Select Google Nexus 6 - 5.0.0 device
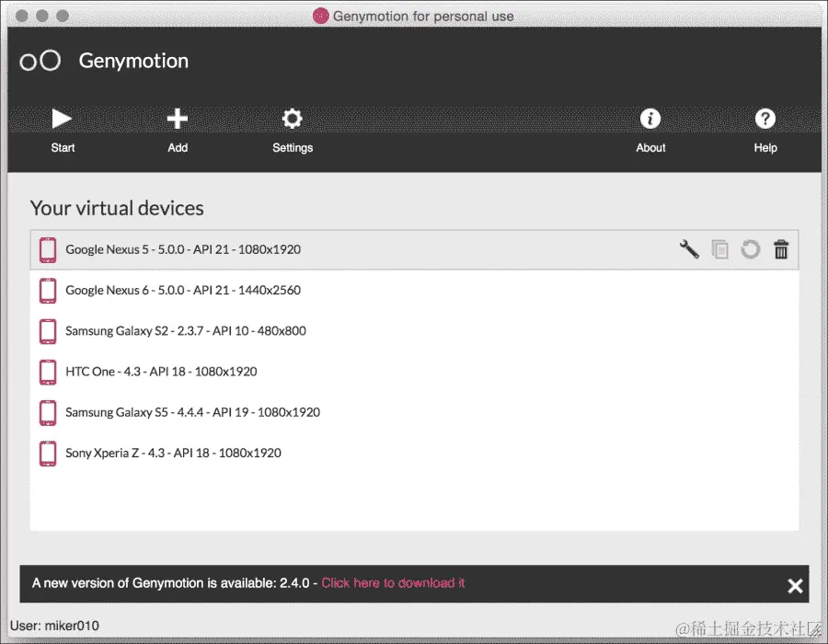Screen dimensions: 828x644 coord(414,291)
